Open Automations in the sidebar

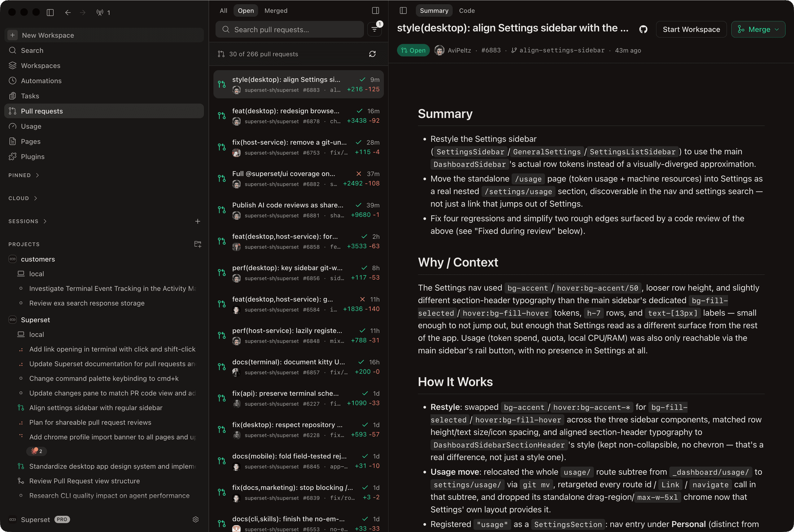[104, 81]
